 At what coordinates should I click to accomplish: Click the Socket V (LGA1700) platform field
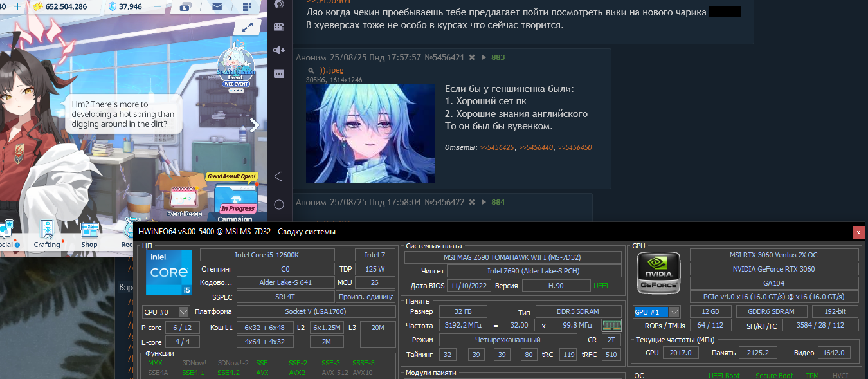(316, 311)
